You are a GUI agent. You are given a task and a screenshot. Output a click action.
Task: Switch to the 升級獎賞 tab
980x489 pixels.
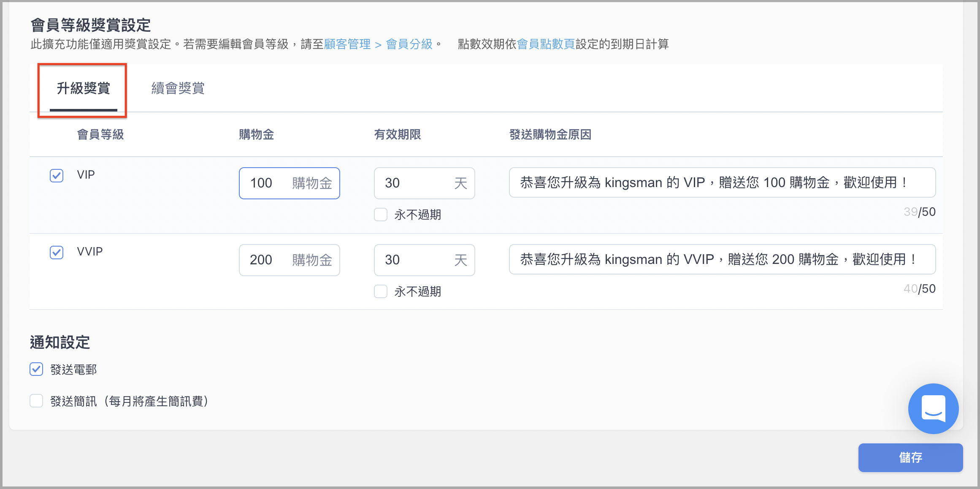(83, 88)
